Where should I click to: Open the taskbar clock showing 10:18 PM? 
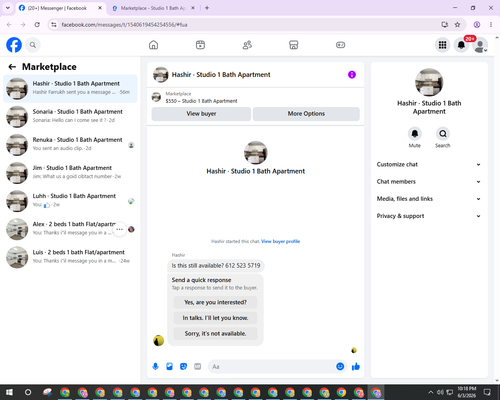pyautogui.click(x=467, y=392)
